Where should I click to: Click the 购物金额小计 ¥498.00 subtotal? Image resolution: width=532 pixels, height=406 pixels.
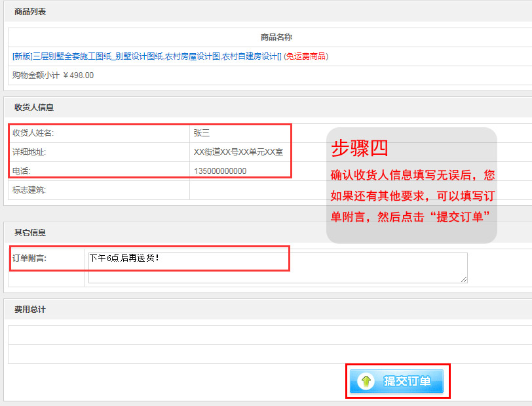click(53, 75)
